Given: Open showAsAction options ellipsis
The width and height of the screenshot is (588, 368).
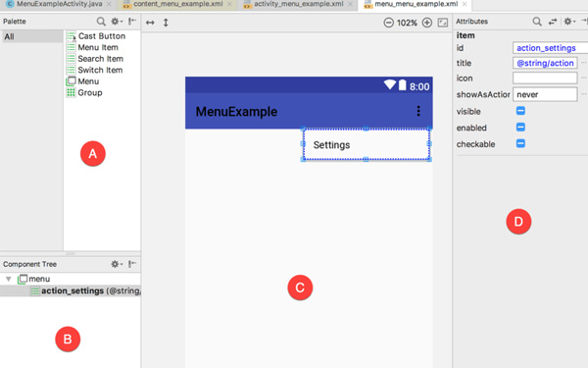Looking at the screenshot, I should coord(583,94).
